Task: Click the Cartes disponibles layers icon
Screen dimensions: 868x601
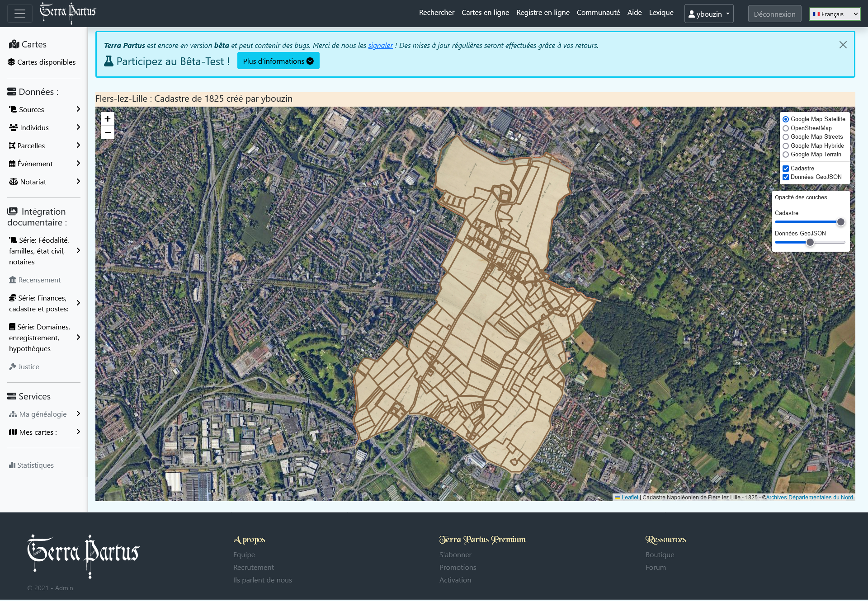Action: [12, 62]
